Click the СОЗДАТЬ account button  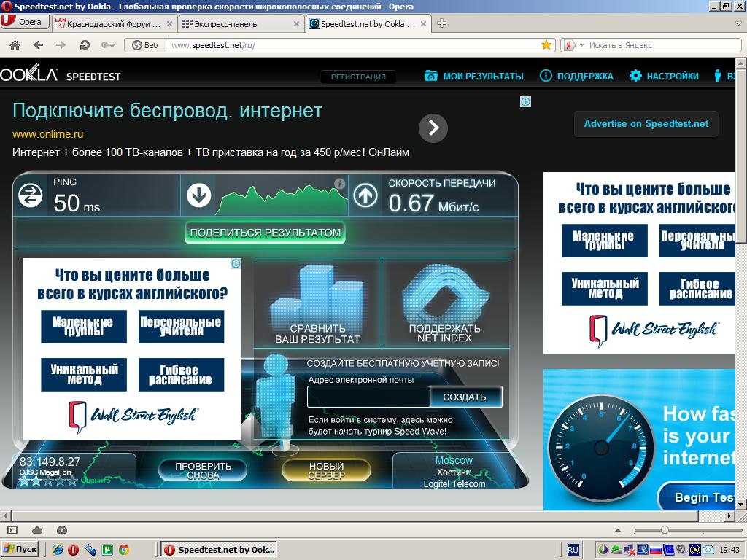point(465,397)
